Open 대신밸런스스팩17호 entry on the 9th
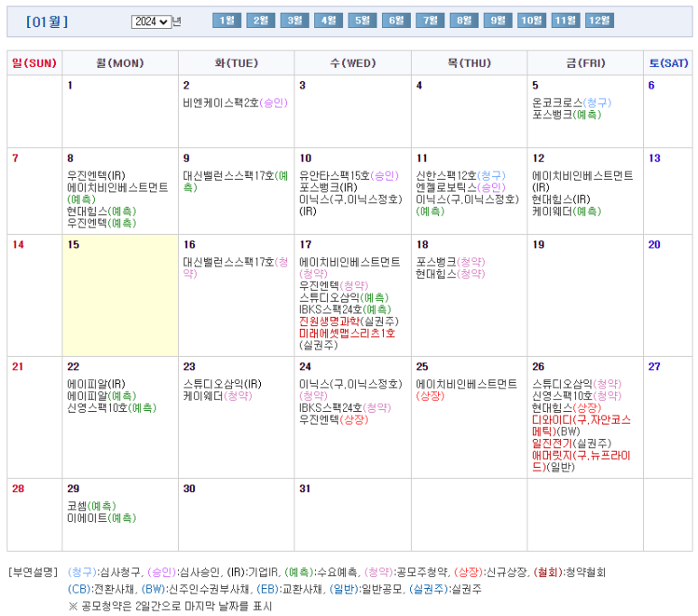This screenshot has width=698, height=616. tap(236, 182)
